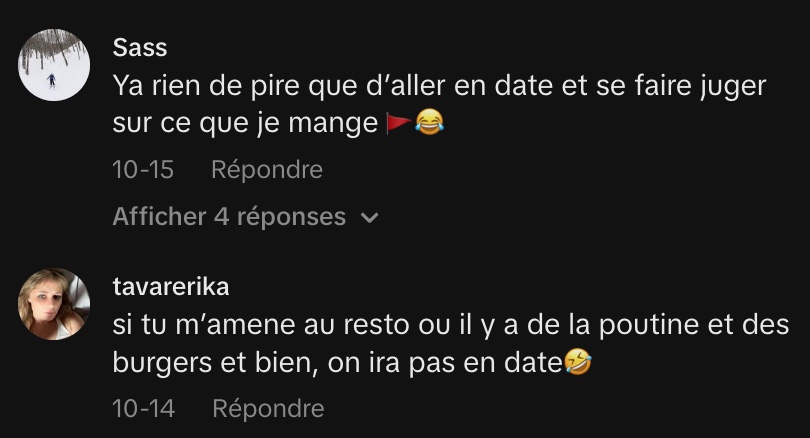This screenshot has width=810, height=438.
Task: Select tavarerika's comment about poutine
Action: pyautogui.click(x=450, y=343)
